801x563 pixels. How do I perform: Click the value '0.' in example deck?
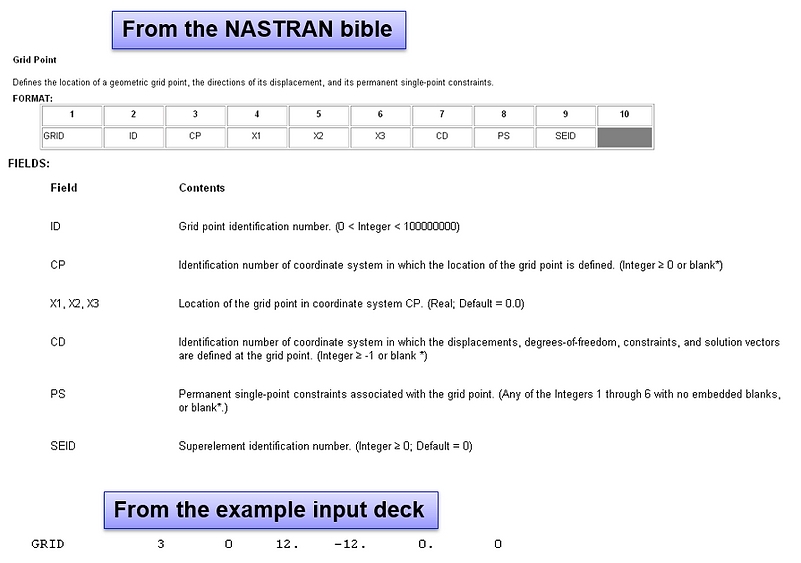click(x=426, y=544)
